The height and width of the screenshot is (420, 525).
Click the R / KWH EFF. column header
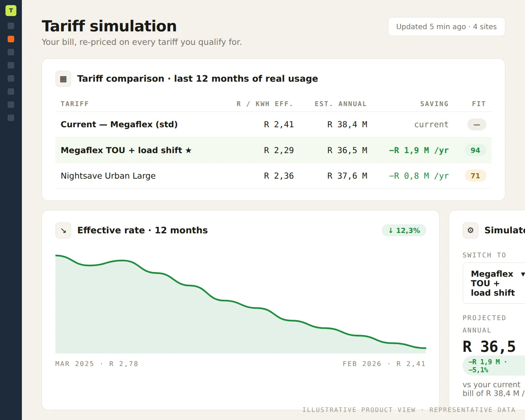tap(265, 104)
